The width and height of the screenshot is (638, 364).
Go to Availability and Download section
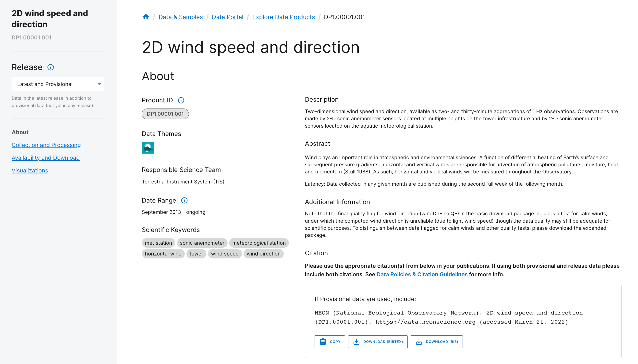click(46, 158)
